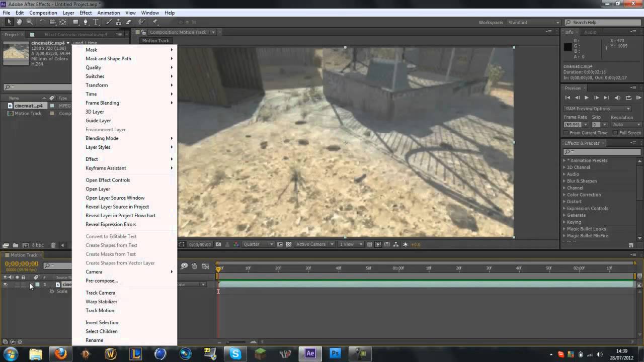This screenshot has width=644, height=362.
Task: Pick the Eraser tool
Action: click(x=128, y=22)
